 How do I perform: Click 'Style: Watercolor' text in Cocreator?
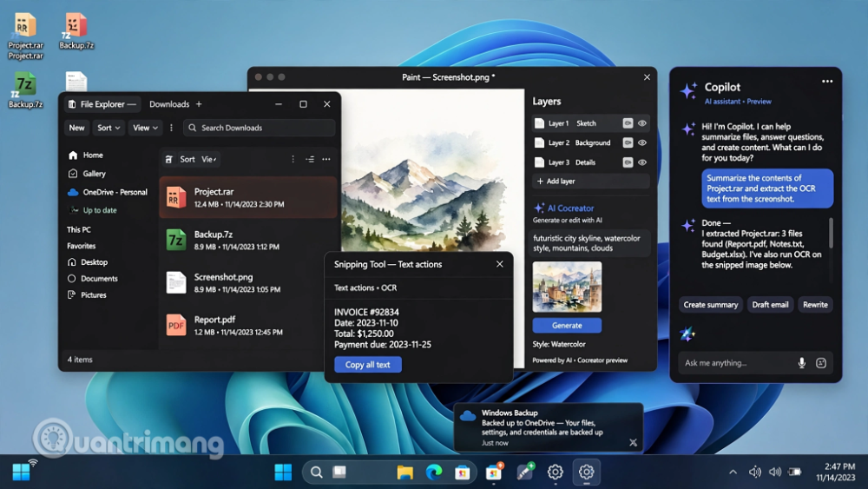[x=559, y=344]
